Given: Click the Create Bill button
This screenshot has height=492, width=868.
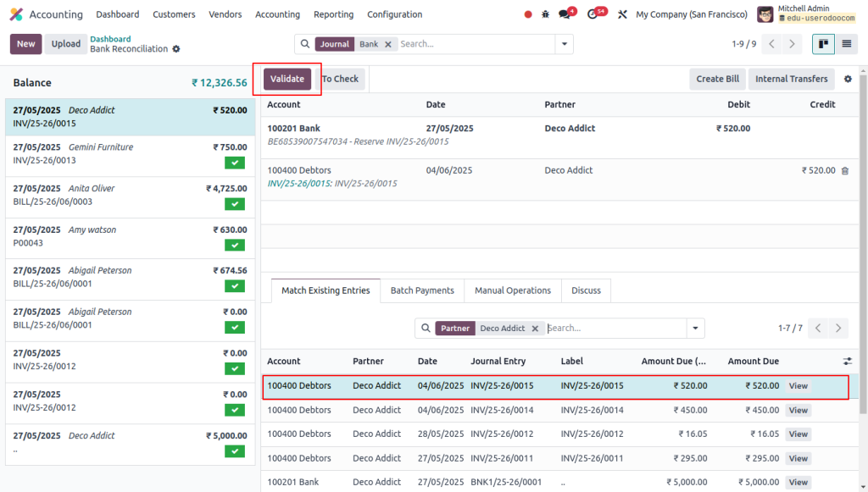Looking at the screenshot, I should pos(717,79).
